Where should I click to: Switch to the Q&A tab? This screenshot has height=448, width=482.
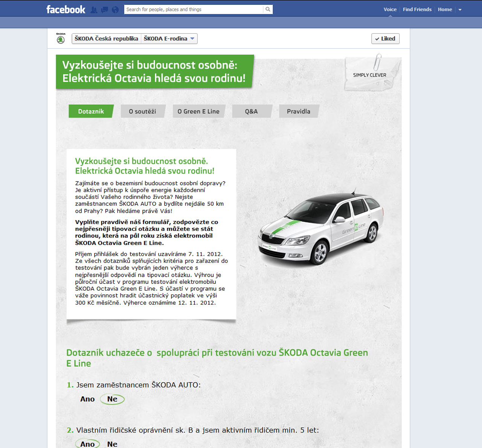coord(252,111)
